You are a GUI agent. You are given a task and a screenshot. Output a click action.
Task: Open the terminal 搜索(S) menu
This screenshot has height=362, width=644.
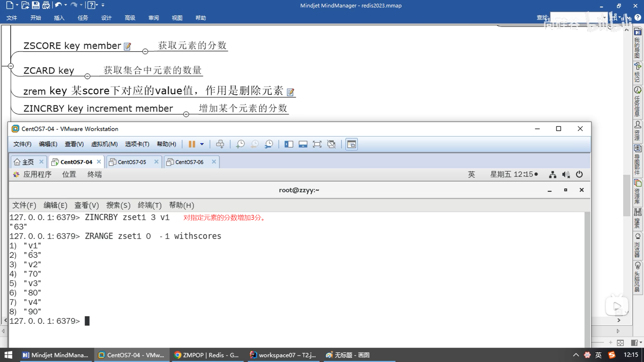[118, 205]
